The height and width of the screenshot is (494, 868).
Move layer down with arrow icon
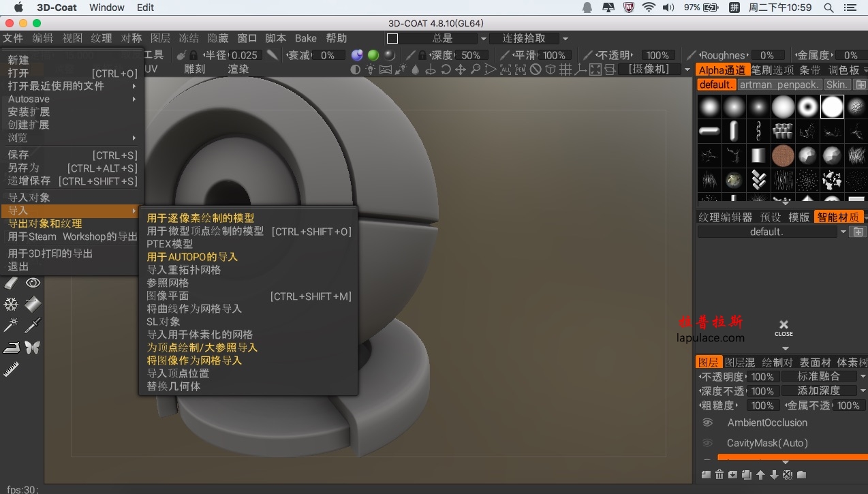coord(774,475)
